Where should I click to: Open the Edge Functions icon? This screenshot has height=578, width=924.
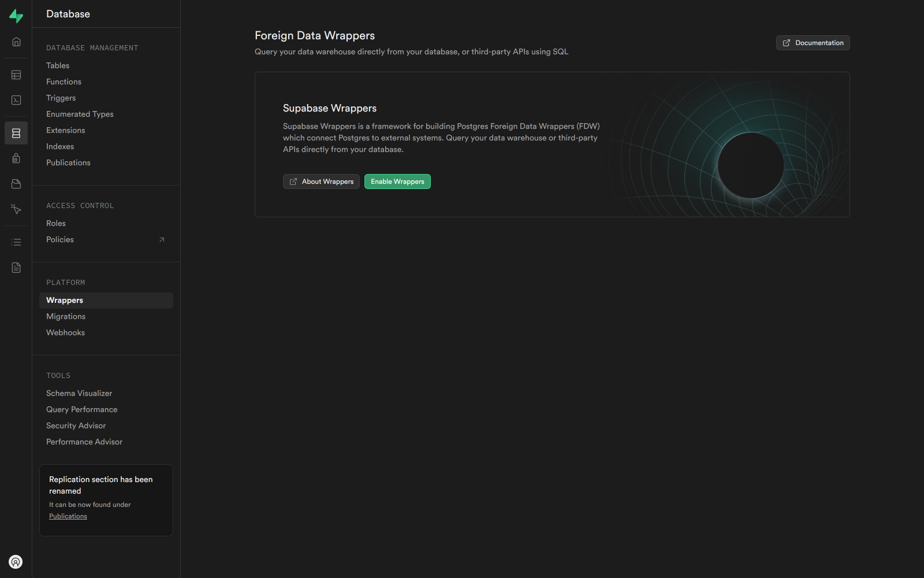pyautogui.click(x=16, y=209)
